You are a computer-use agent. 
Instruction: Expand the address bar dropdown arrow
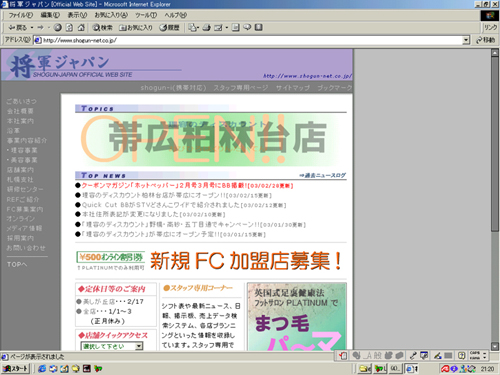(466, 40)
